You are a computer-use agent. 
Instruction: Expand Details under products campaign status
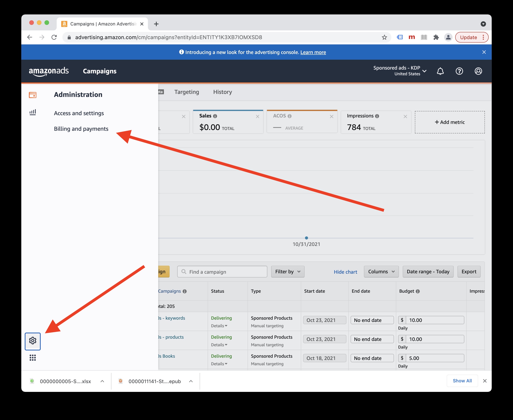click(219, 345)
